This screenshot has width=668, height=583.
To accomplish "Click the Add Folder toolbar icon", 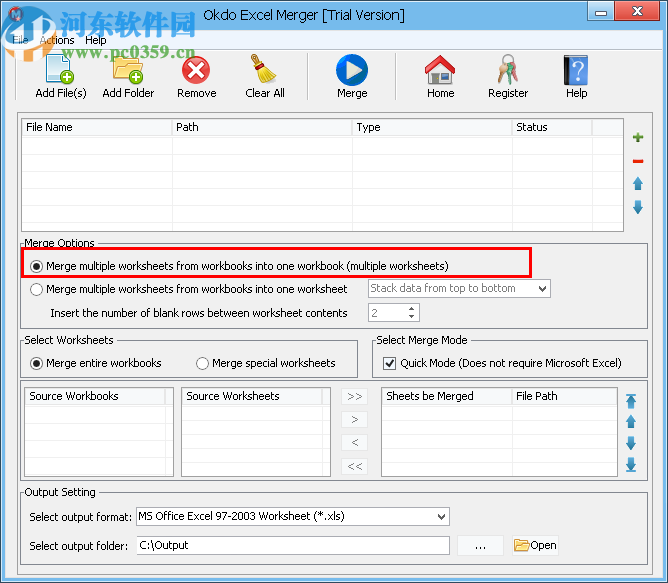I will [128, 69].
